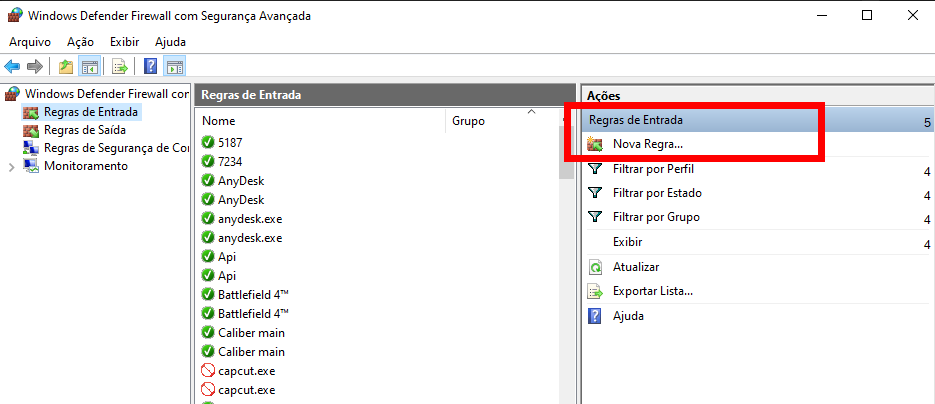Image resolution: width=935 pixels, height=404 pixels.
Task: Go forward using the toolbar's gray right arrow
Action: pos(35,66)
